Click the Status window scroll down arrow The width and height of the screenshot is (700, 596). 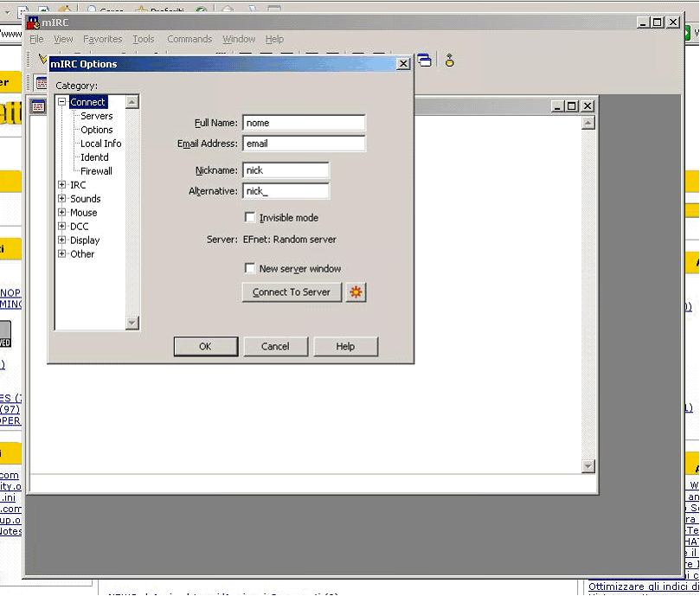pos(588,466)
